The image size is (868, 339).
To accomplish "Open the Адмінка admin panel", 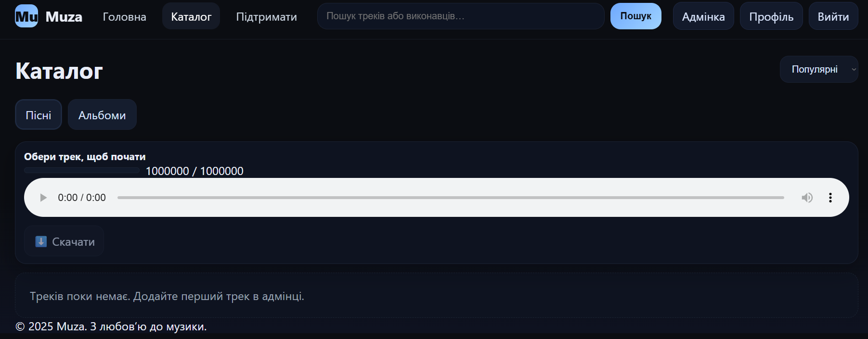I will [703, 17].
